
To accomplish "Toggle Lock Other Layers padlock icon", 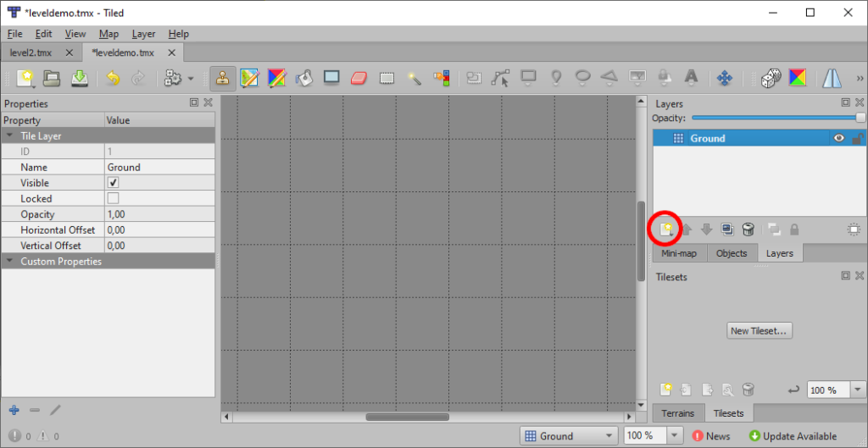I will point(793,230).
